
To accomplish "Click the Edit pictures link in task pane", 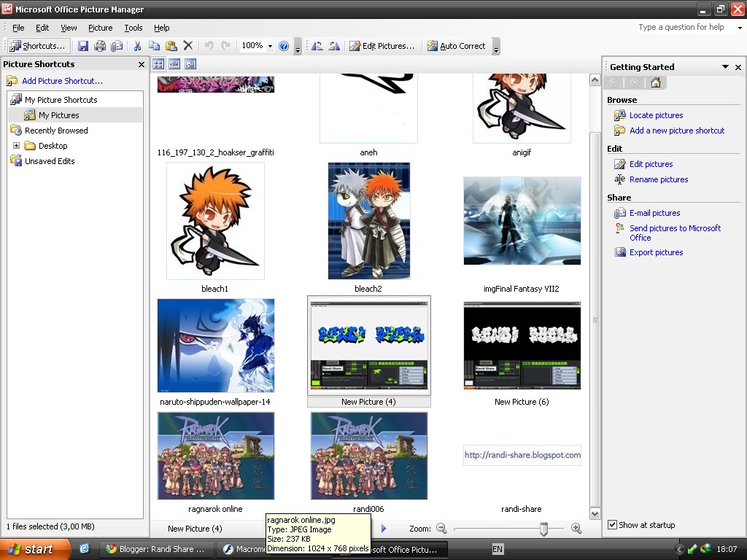I will point(651,164).
